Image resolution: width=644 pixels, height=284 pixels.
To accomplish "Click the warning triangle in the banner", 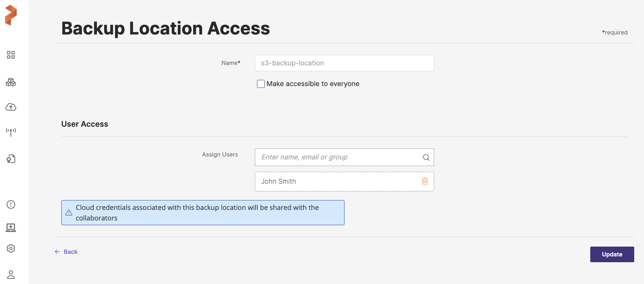I will [x=69, y=213].
